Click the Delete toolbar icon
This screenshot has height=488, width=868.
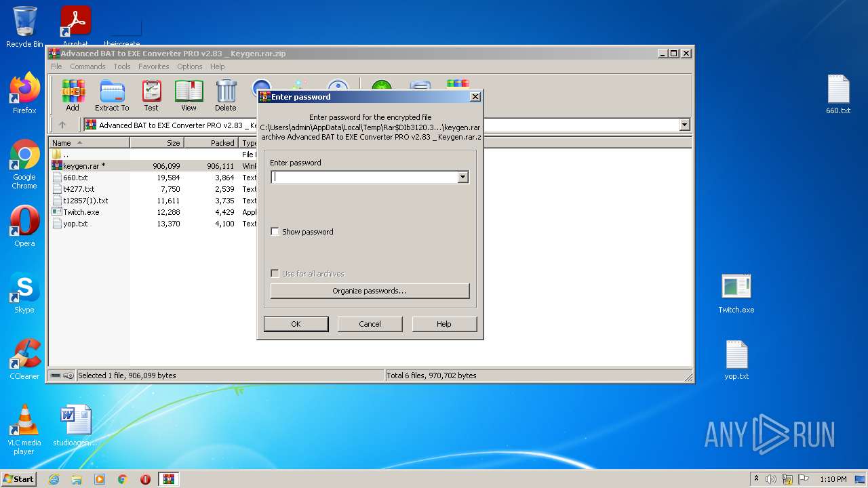pos(226,96)
